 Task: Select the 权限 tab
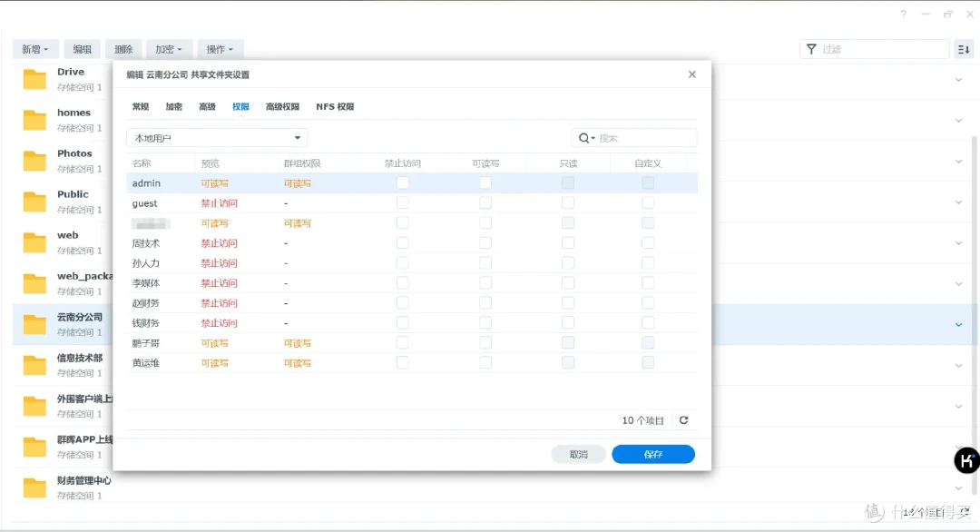tap(240, 107)
